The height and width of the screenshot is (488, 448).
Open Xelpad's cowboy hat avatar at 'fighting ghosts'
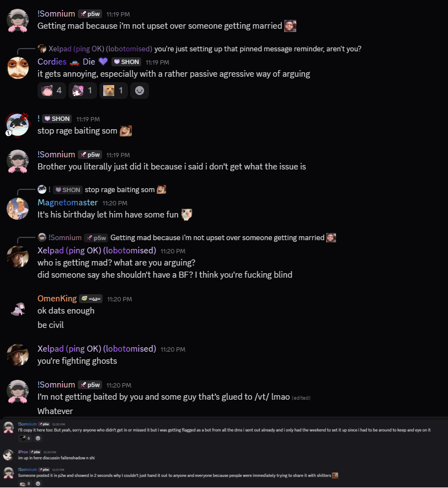click(18, 355)
